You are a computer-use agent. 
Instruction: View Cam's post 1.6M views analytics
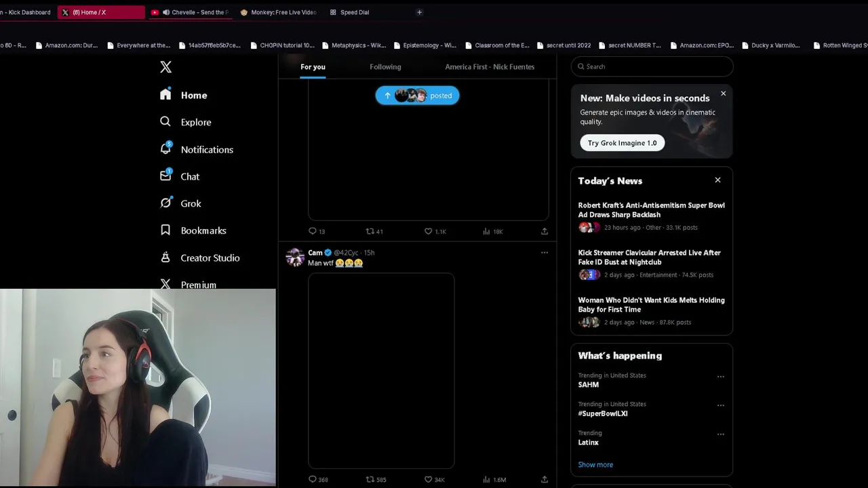tap(494, 479)
